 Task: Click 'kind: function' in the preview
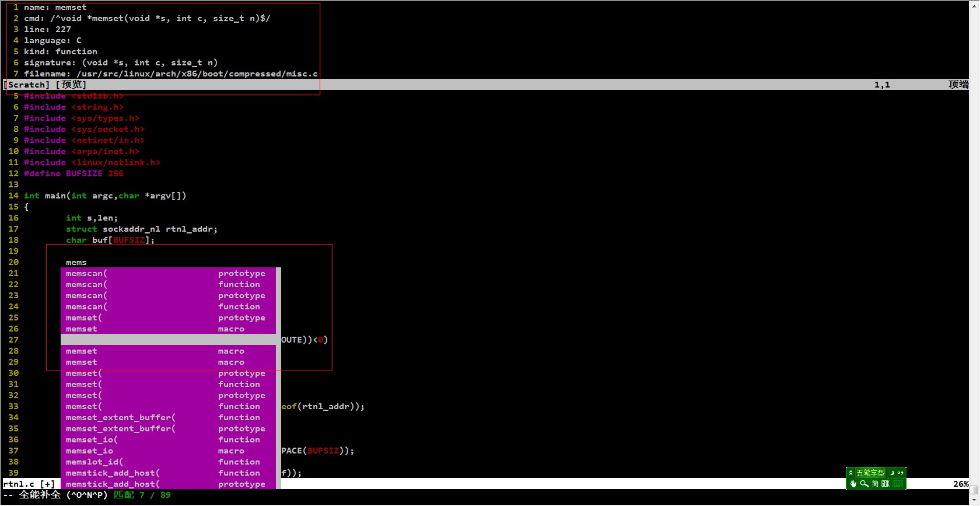61,51
